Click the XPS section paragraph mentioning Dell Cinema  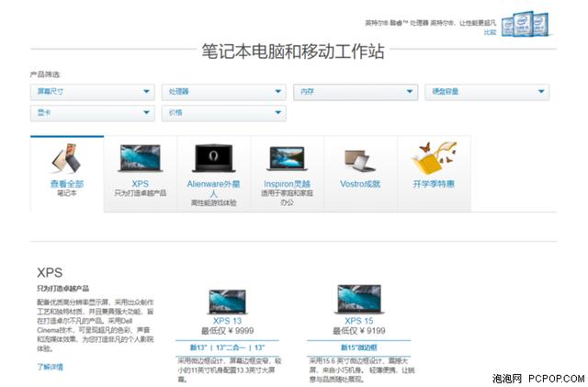tap(96, 325)
